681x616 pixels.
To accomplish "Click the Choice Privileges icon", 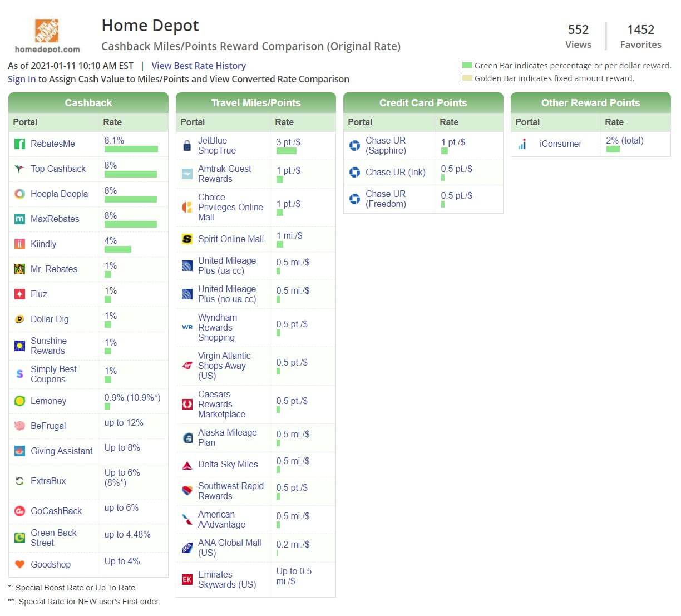I will point(187,207).
